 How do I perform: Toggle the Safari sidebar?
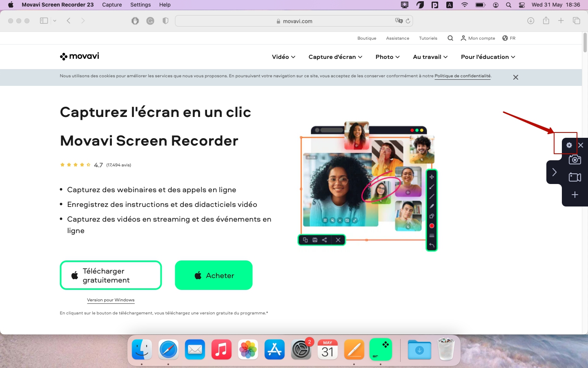click(44, 20)
